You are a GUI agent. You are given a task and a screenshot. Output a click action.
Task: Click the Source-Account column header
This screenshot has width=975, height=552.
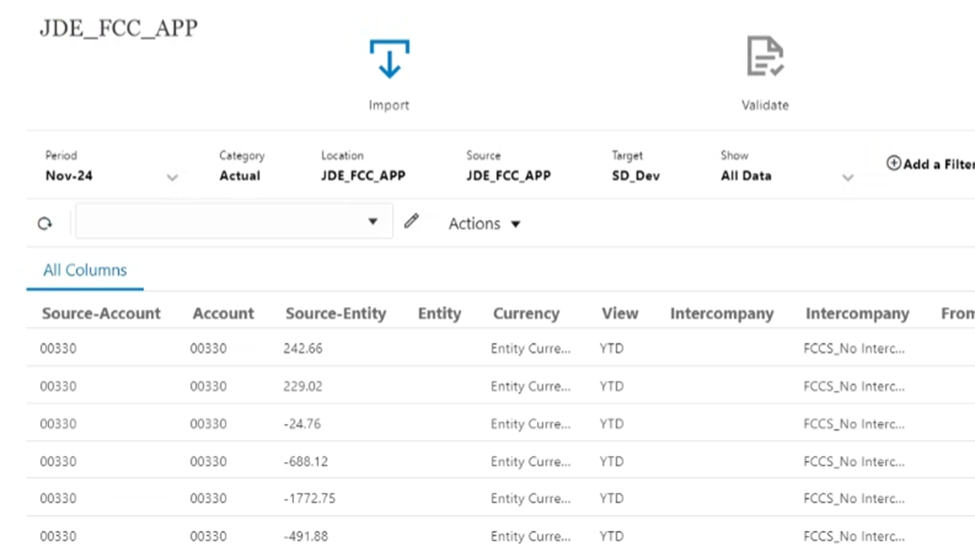click(101, 313)
